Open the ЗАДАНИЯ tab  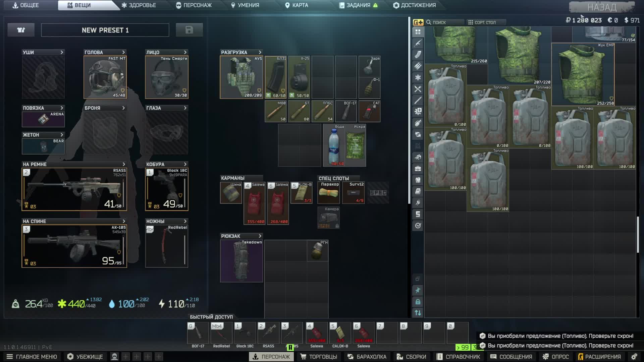(x=358, y=5)
